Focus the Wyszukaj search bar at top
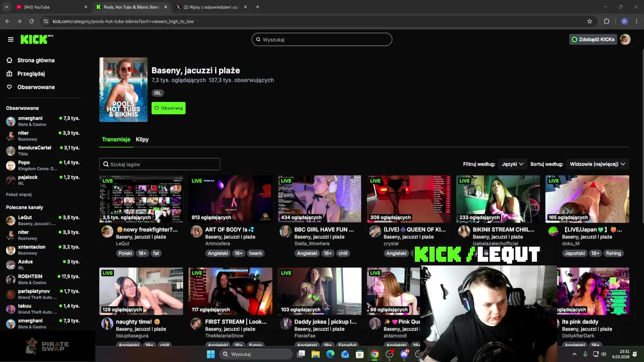The image size is (644, 362). pos(322,40)
